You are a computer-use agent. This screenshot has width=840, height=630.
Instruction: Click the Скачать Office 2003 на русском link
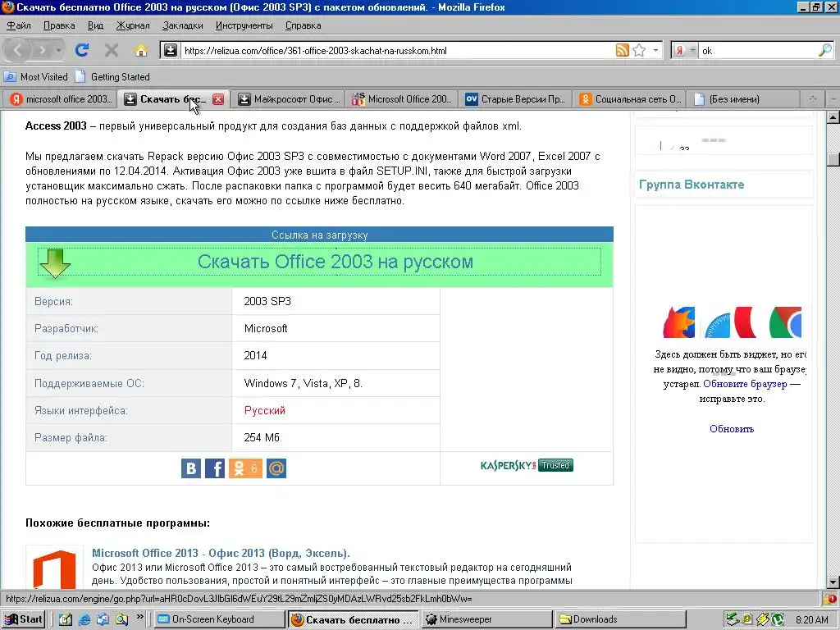coord(336,262)
